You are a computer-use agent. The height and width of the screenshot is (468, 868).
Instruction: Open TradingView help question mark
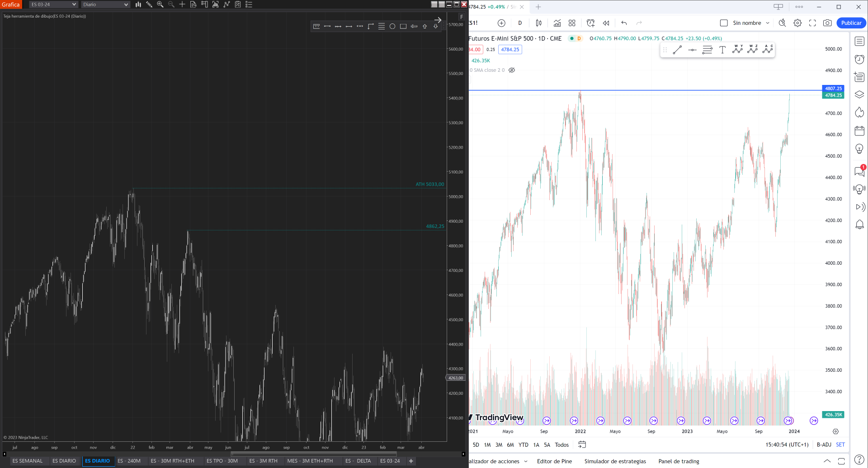coord(859,459)
